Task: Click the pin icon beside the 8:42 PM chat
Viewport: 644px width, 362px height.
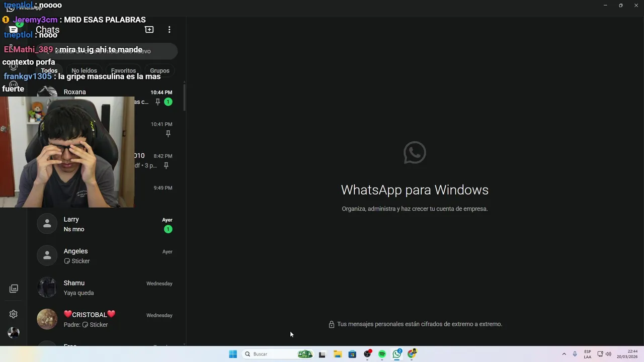Action: coord(166,165)
